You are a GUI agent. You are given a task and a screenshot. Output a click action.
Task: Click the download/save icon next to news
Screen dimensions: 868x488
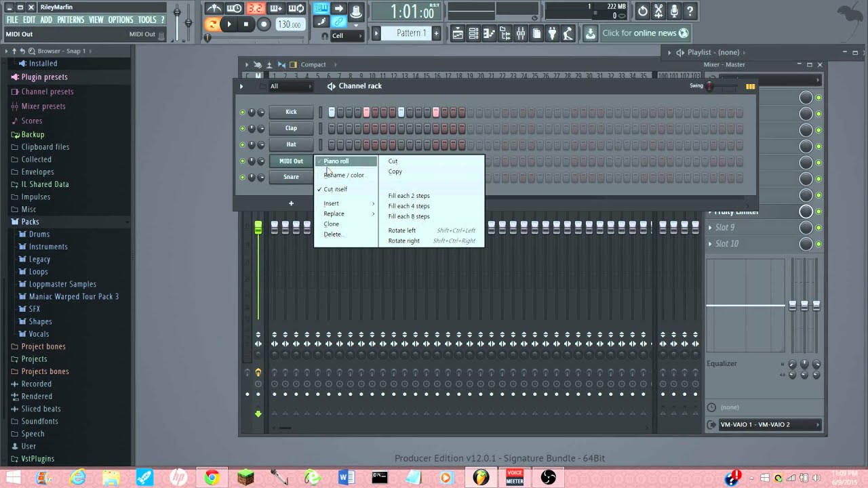tap(590, 33)
